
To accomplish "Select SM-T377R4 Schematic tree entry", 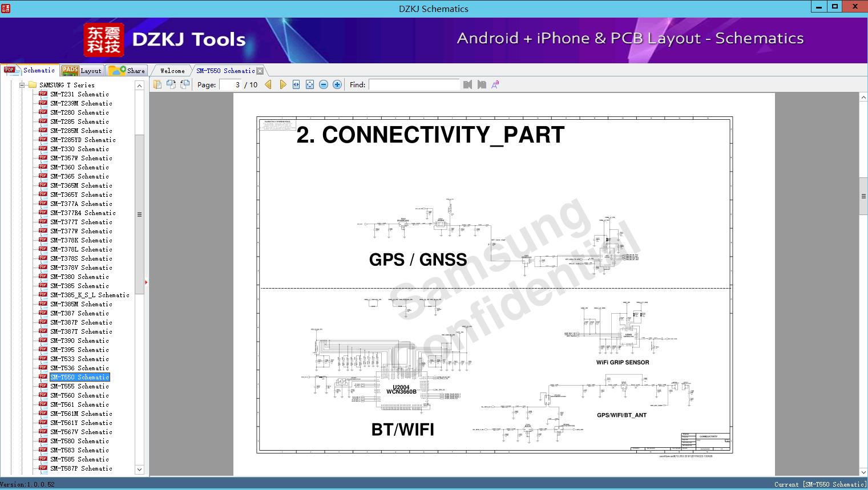I will click(x=83, y=213).
